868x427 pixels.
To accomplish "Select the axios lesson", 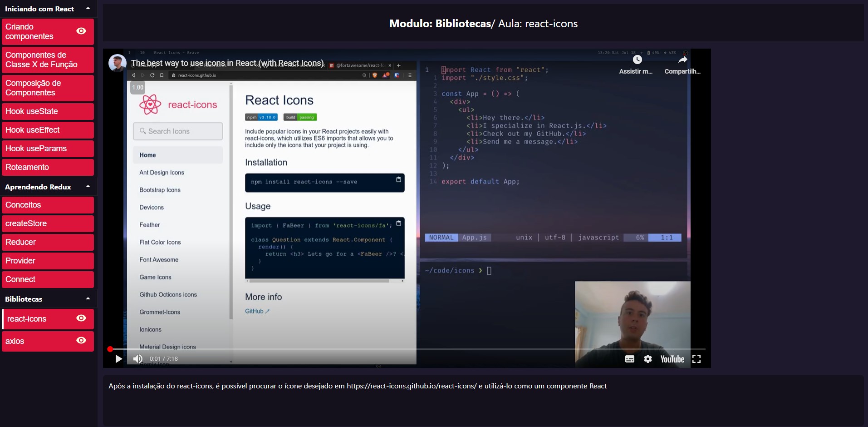I will (48, 341).
